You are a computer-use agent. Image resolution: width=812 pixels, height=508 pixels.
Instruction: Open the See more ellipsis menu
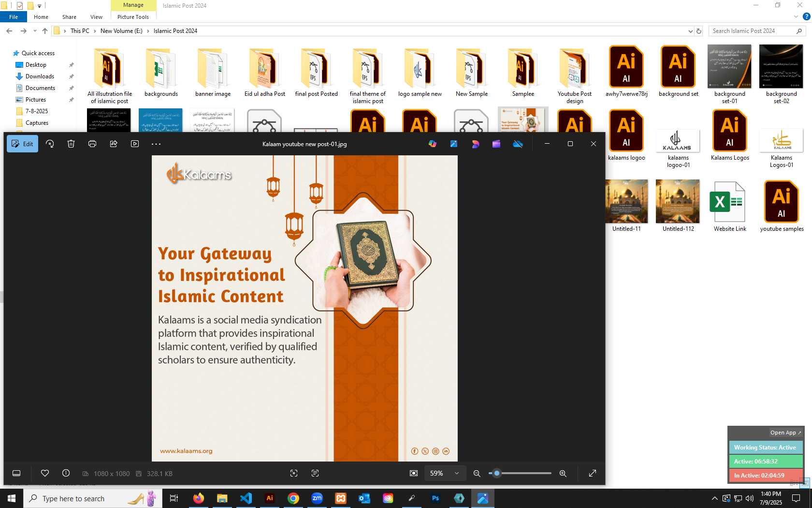(x=156, y=144)
